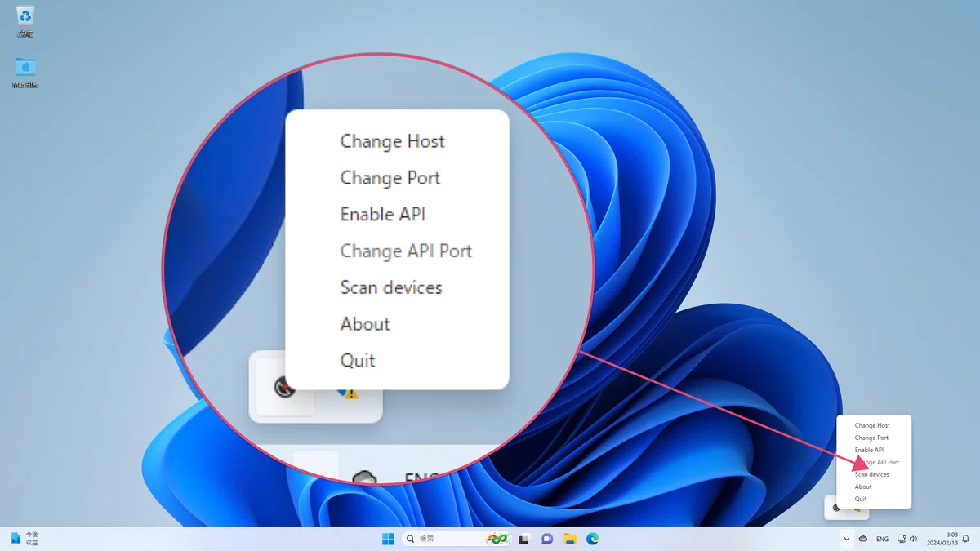Open the OneDrive cloud tray icon
The width and height of the screenshot is (980, 551).
pyautogui.click(x=863, y=539)
